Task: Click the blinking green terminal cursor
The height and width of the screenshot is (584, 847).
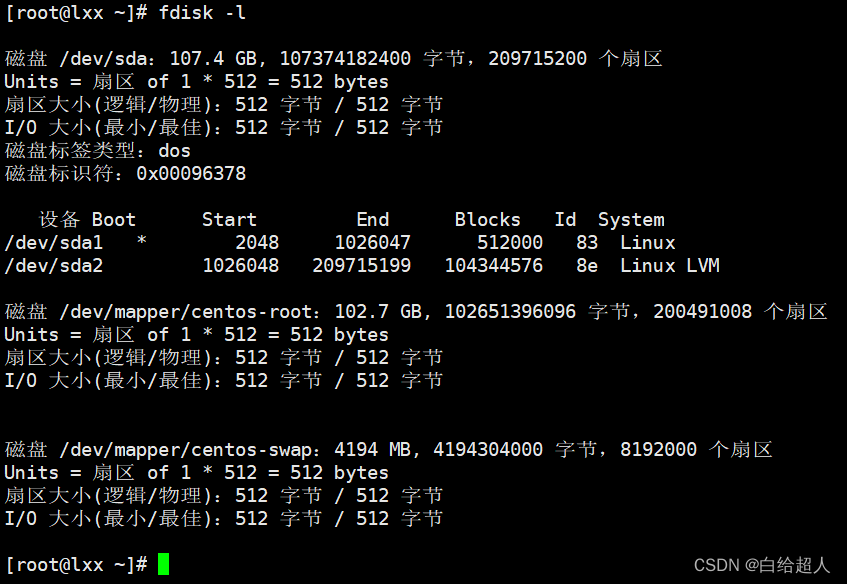Action: (x=162, y=564)
